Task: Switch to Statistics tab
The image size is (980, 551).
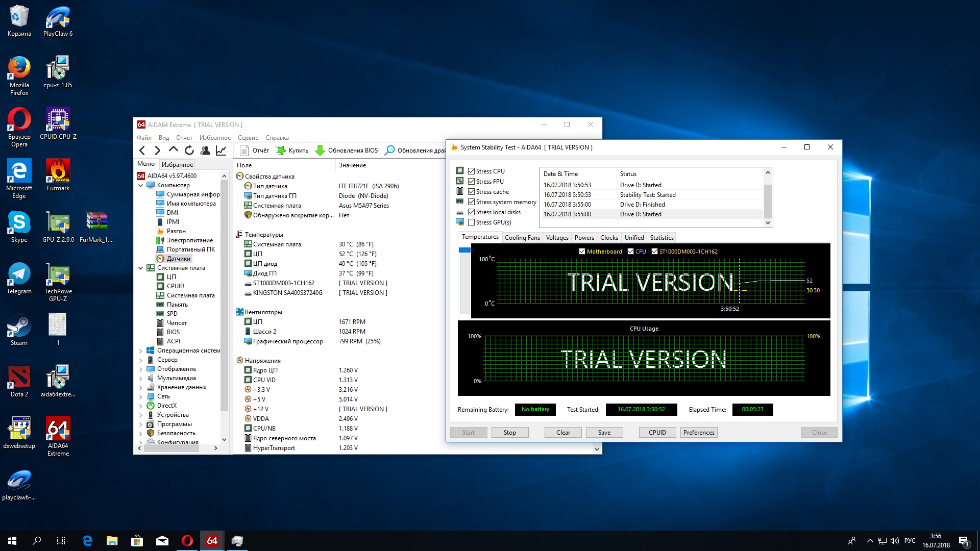Action: point(661,238)
